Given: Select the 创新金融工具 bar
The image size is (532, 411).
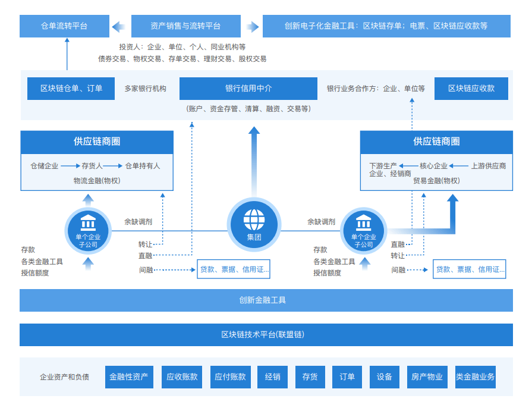Looking at the screenshot, I should (x=266, y=301).
